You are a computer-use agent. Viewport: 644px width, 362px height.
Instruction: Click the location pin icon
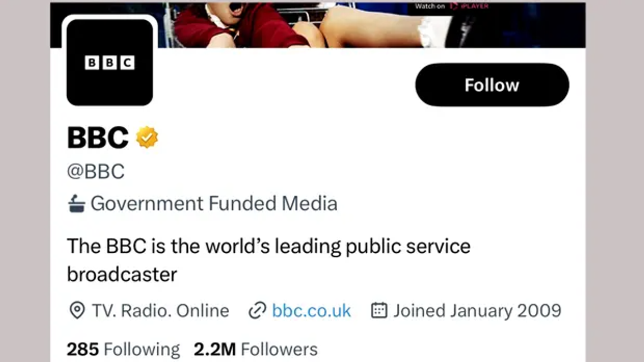77,311
